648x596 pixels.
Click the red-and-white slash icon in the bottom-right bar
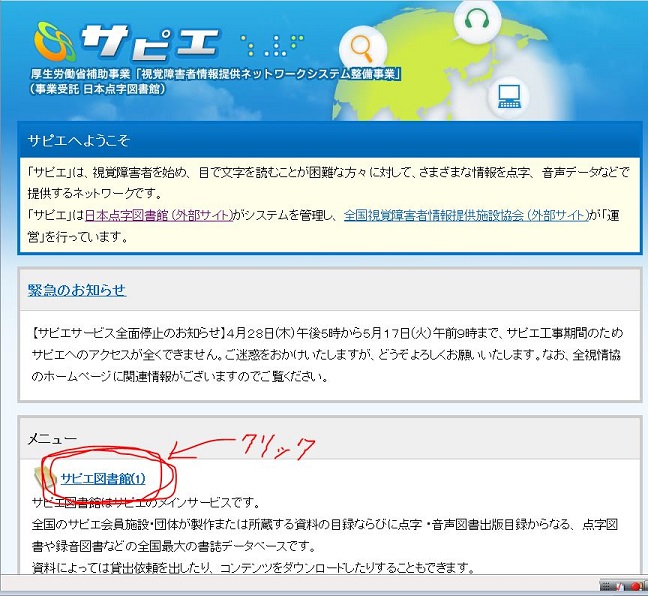[620, 586]
